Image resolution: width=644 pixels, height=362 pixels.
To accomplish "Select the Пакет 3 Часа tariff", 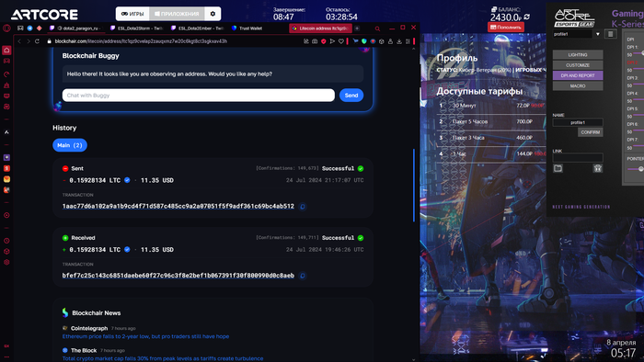I will click(x=490, y=138).
